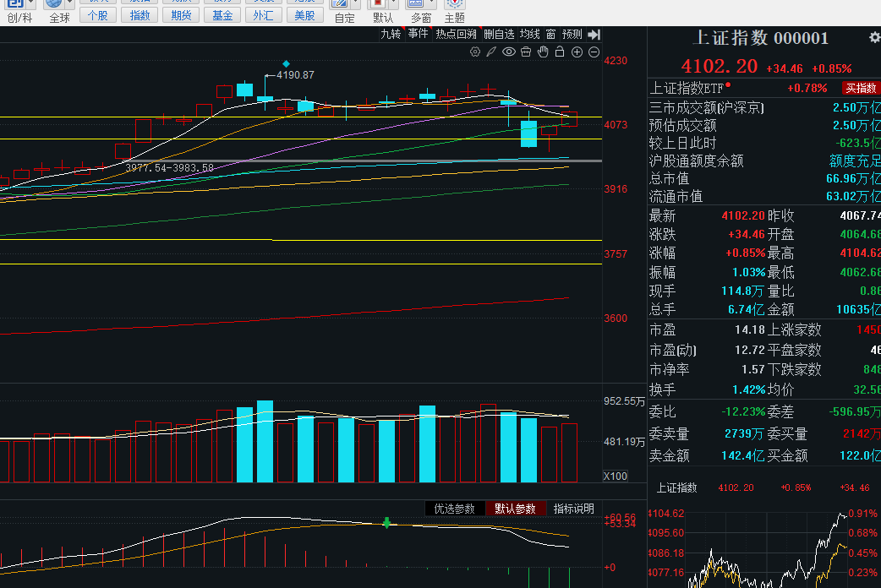Image resolution: width=881 pixels, height=588 pixels.
Task: Click the 流通市值 row
Action: coord(764,197)
